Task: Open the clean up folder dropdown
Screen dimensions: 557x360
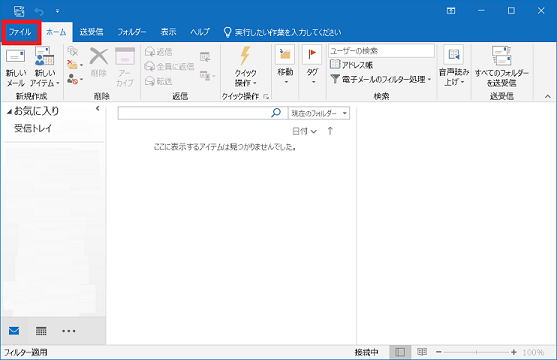Action: click(75, 65)
